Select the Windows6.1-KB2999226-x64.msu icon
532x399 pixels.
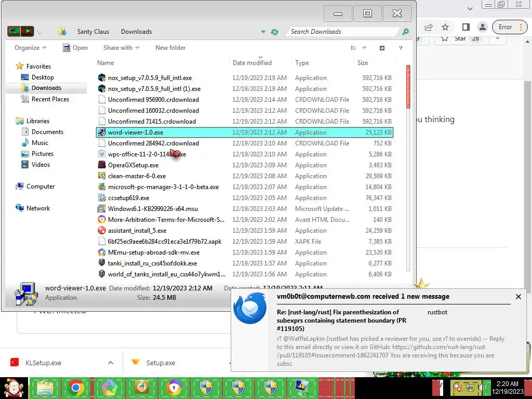click(x=102, y=209)
